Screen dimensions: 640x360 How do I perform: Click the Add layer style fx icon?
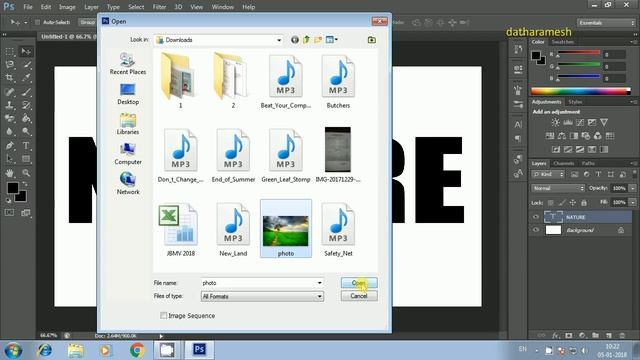[555, 336]
